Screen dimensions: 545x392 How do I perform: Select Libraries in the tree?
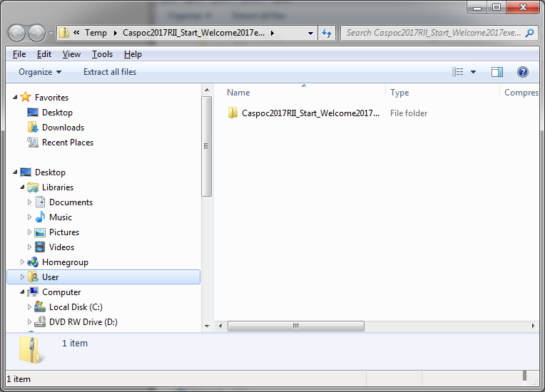[x=58, y=187]
